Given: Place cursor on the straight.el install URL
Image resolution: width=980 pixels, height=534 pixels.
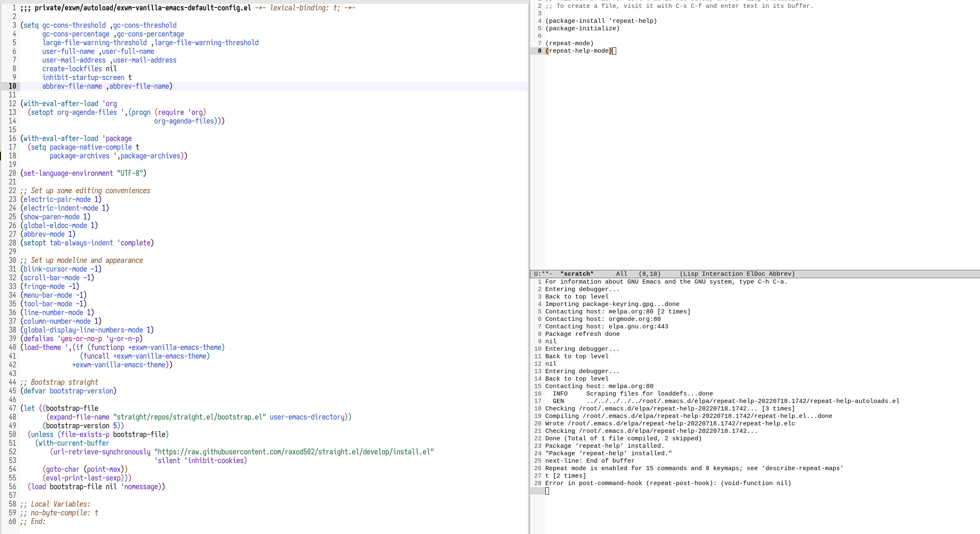Looking at the screenshot, I should click(x=293, y=452).
